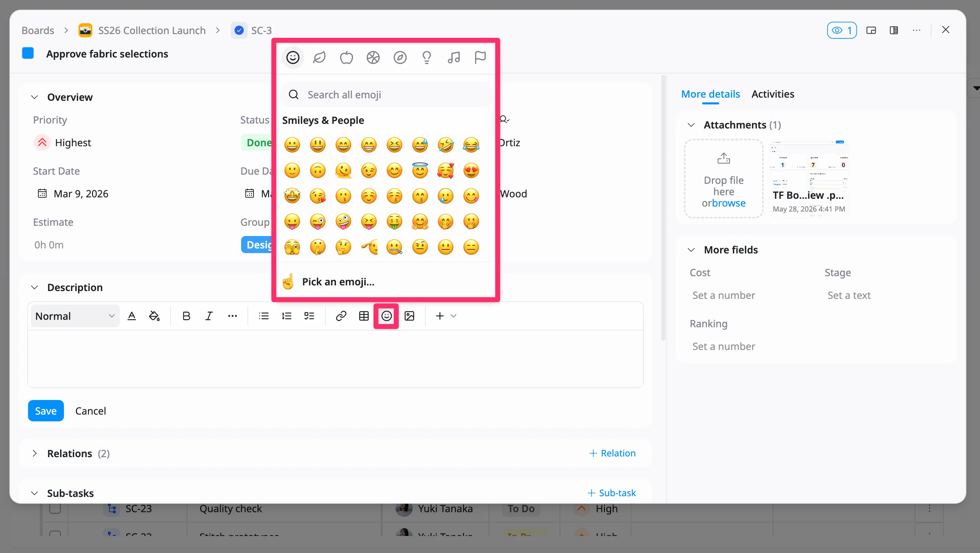980x553 pixels.
Task: Open SS26 Collection Launch breadcrumb
Action: point(151,31)
